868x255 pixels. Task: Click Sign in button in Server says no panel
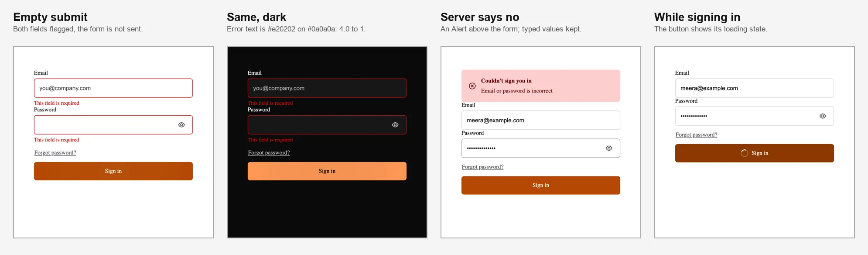pyautogui.click(x=541, y=186)
